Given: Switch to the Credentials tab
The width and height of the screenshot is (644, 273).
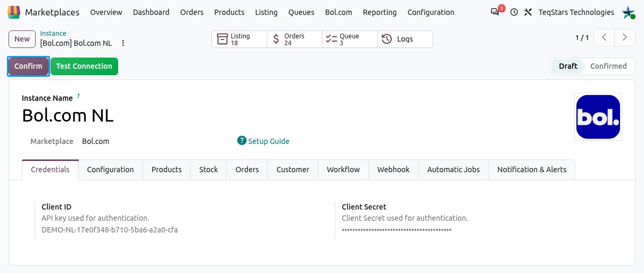Looking at the screenshot, I should (50, 170).
